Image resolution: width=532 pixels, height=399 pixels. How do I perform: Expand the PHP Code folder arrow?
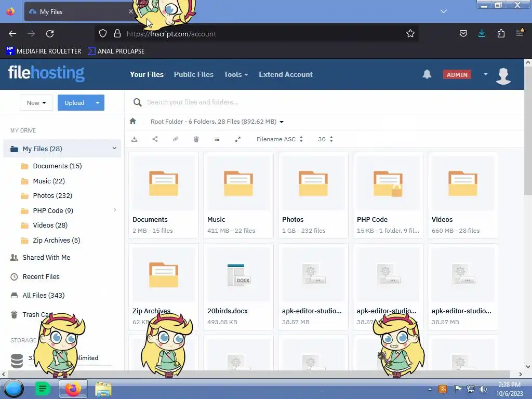click(x=115, y=210)
